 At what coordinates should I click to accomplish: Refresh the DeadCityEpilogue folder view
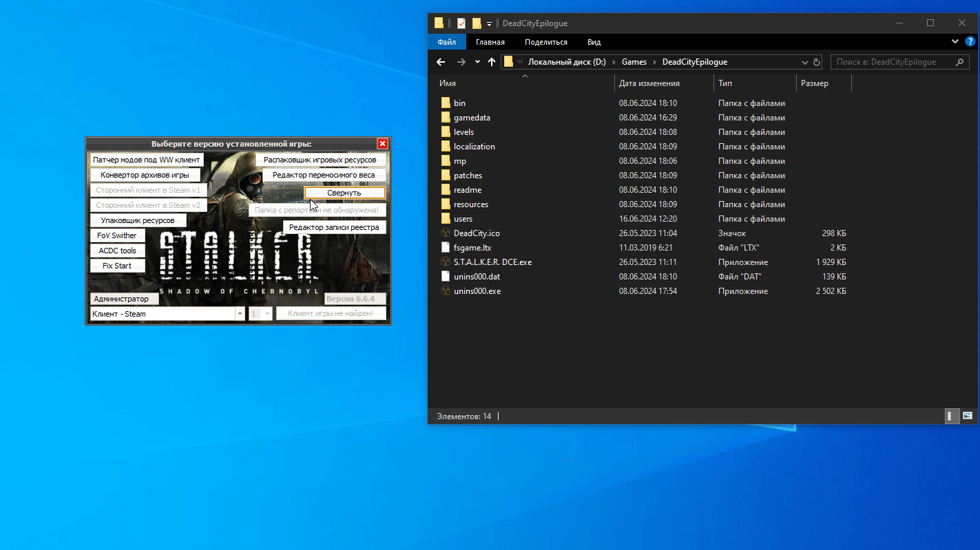817,62
